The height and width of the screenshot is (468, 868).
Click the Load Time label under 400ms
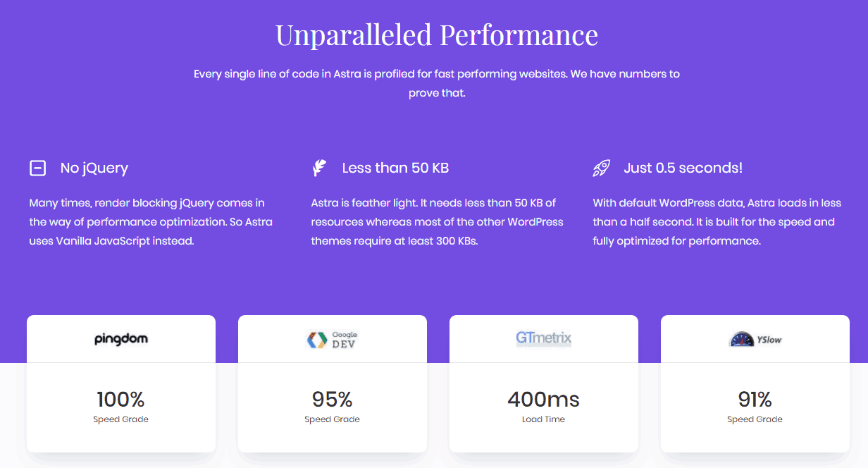(x=544, y=419)
